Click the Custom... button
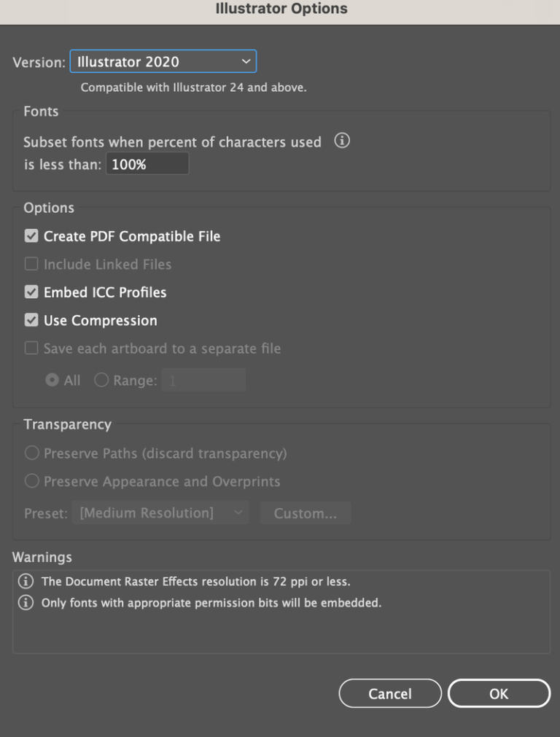The image size is (560, 737). tap(306, 512)
